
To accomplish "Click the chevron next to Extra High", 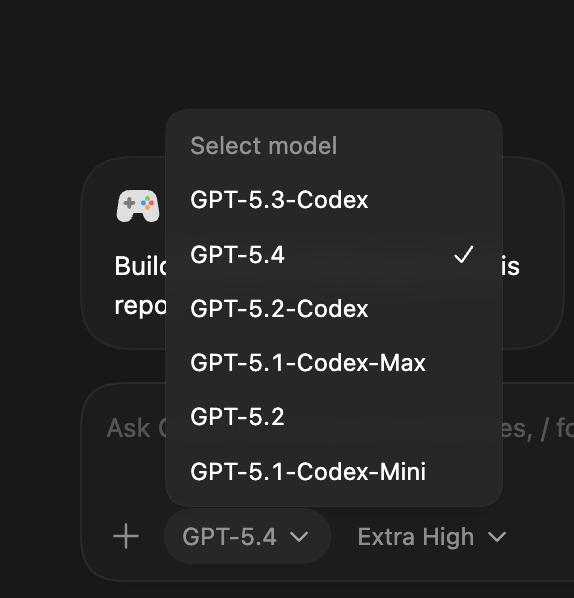I will (x=497, y=537).
